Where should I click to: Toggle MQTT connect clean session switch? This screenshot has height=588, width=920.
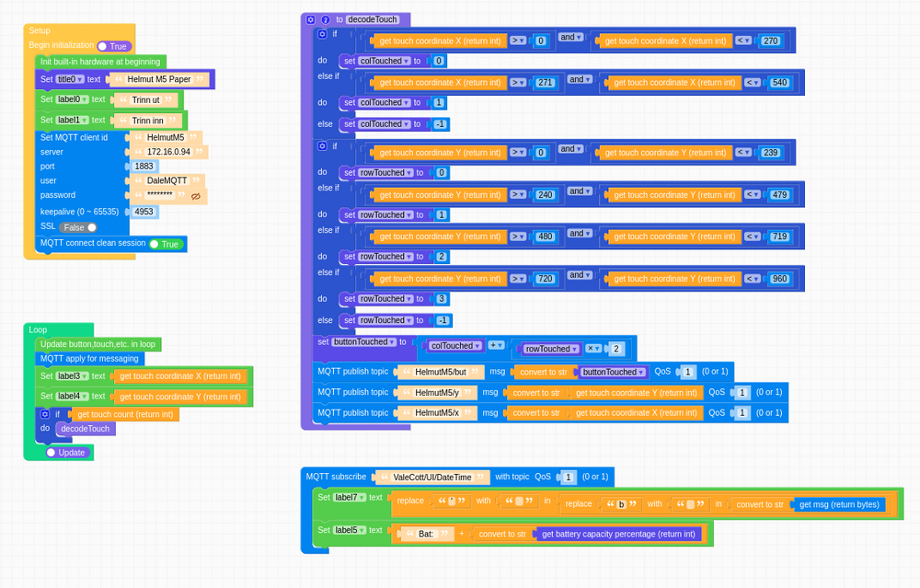(166, 244)
